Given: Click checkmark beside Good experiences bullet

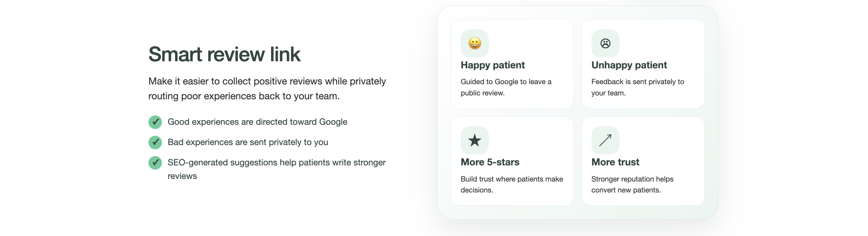Looking at the screenshot, I should pyautogui.click(x=155, y=122).
